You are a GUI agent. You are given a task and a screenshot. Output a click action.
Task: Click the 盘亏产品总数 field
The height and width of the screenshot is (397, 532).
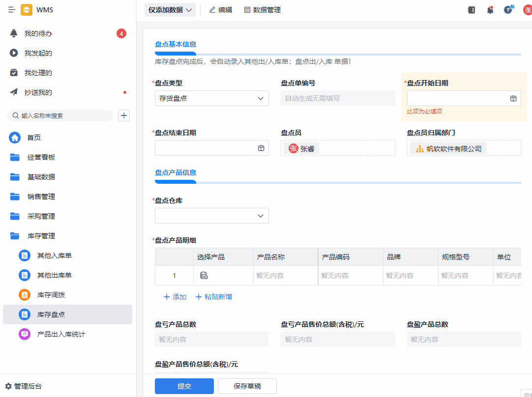[212, 340]
